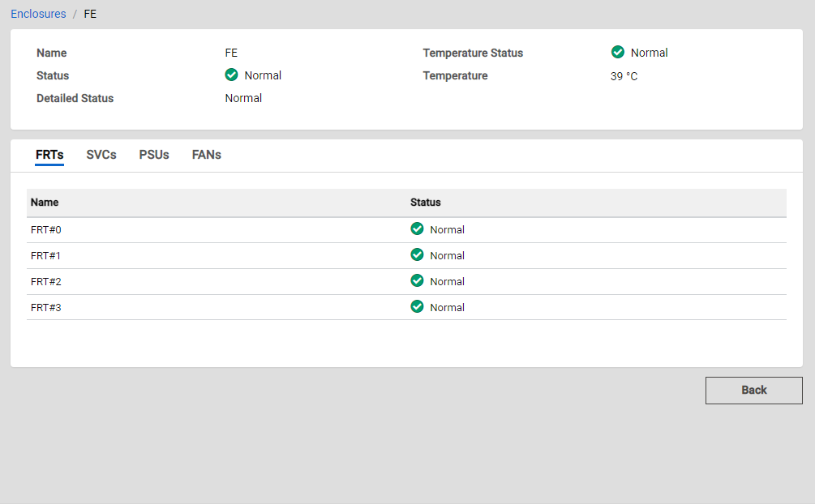The width and height of the screenshot is (815, 504).
Task: Show the FANs tab
Action: (206, 155)
